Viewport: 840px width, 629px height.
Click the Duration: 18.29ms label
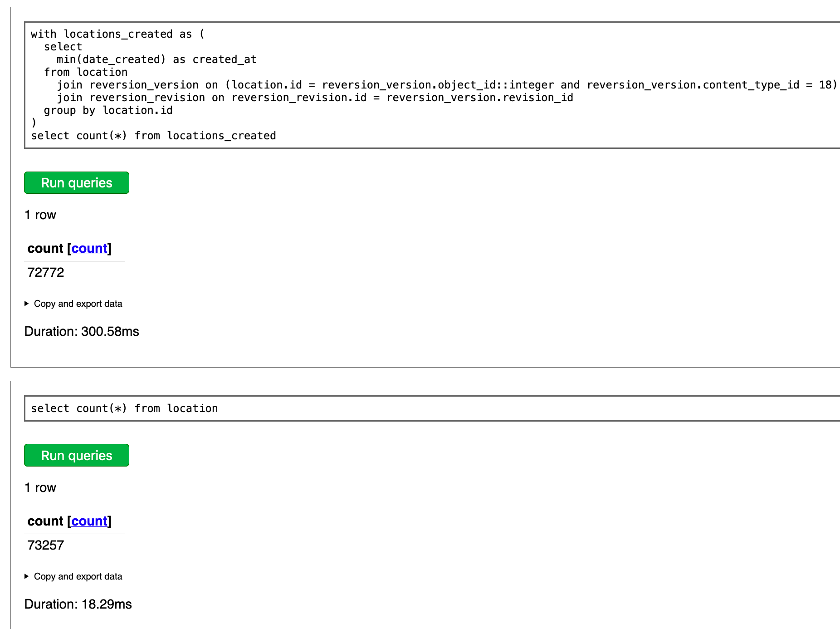[78, 604]
